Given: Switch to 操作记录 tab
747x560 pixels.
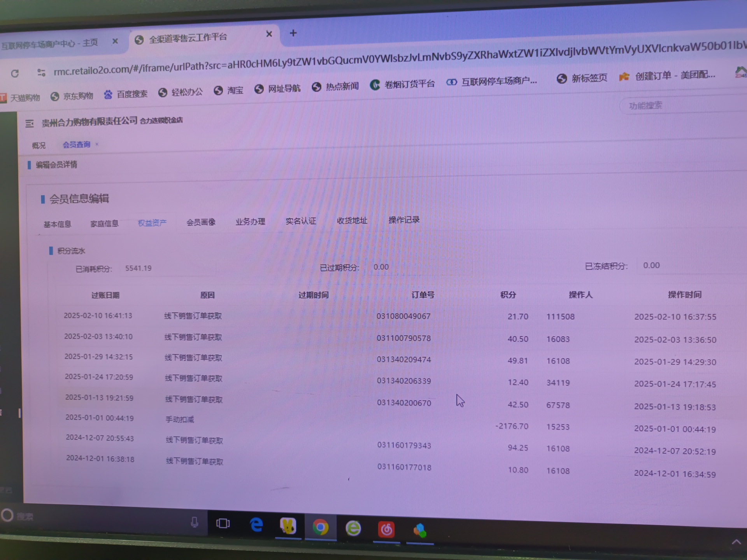Looking at the screenshot, I should 404,220.
